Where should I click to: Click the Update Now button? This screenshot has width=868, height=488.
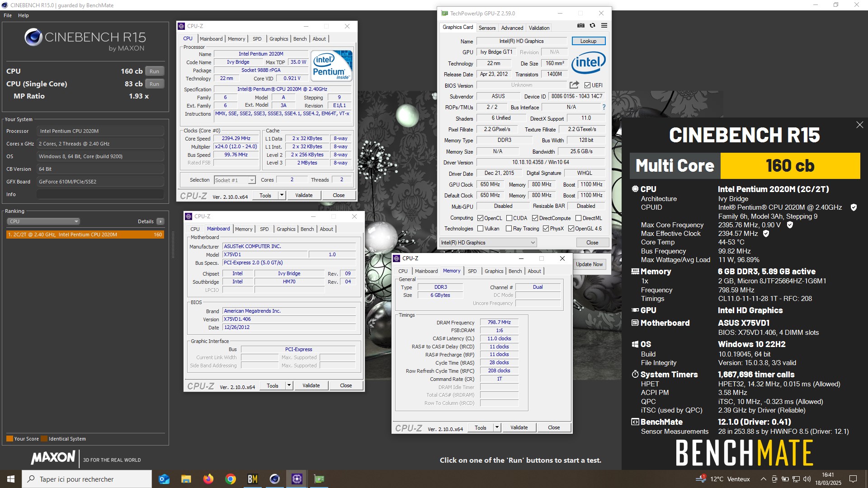(x=589, y=264)
